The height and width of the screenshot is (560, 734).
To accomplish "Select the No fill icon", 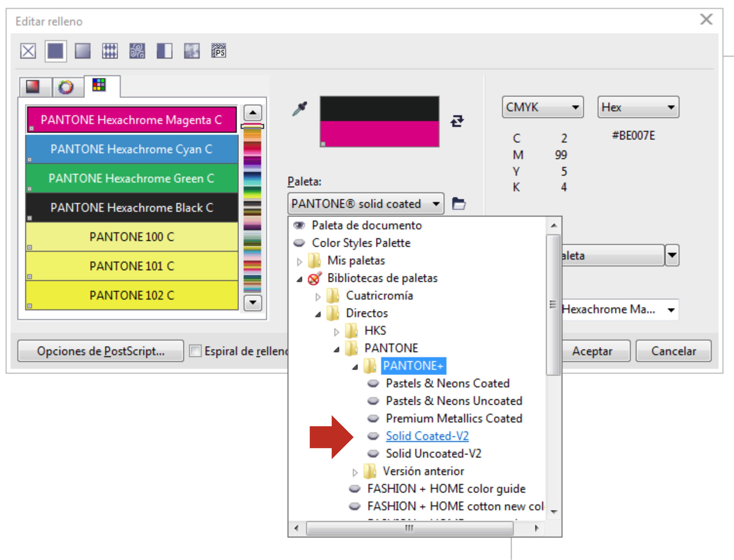I will point(28,51).
